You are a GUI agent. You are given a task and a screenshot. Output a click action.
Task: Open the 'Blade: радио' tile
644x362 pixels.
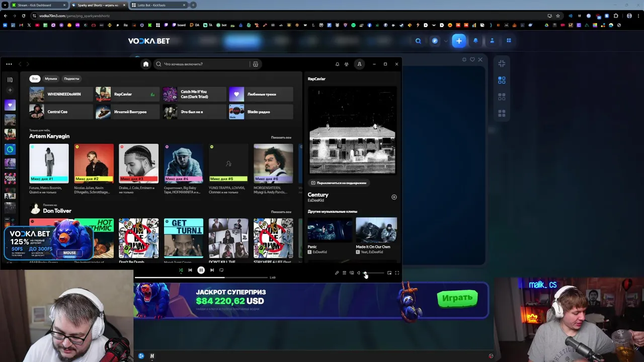261,112
